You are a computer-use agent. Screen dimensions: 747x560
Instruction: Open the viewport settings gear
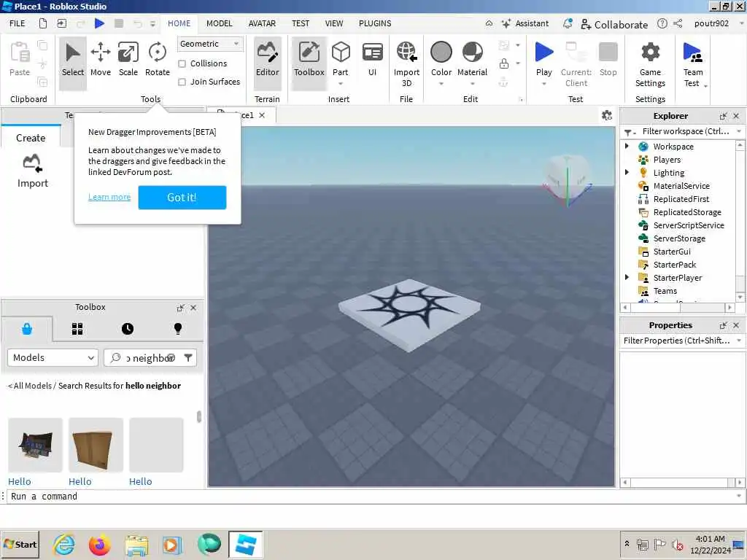coord(606,115)
